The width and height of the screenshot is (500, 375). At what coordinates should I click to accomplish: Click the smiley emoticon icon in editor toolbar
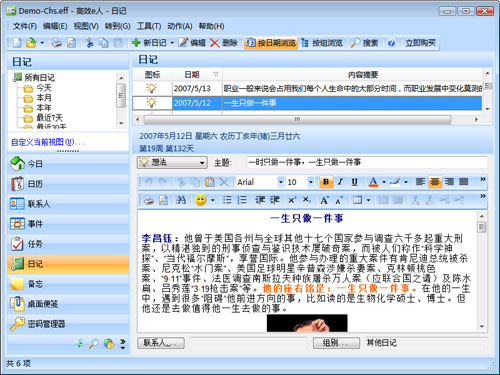[200, 200]
